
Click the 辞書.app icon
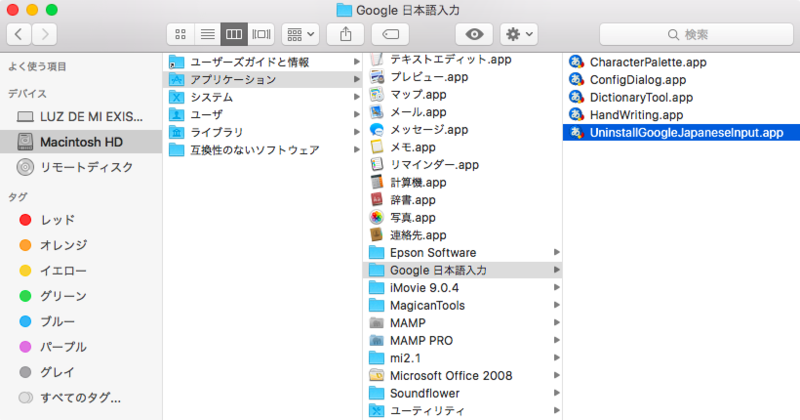377,200
